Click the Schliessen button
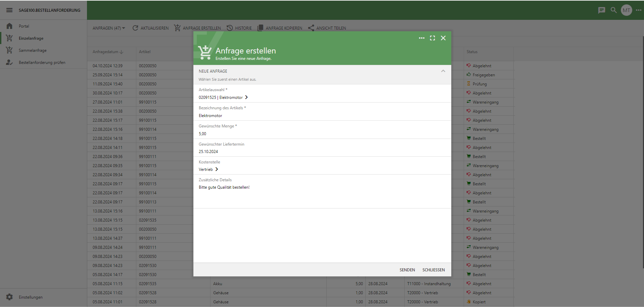Viewport: 644px width, 307px height. [433, 270]
